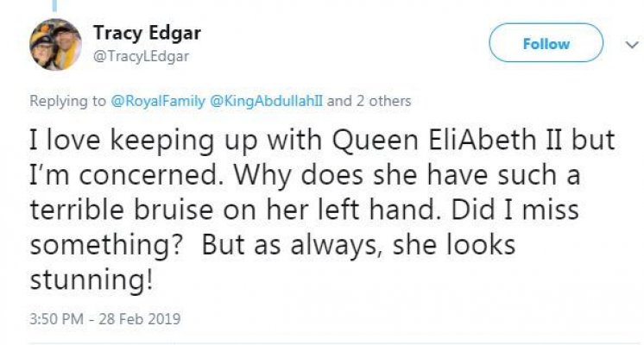Viewport: 644px width, 345px height.
Task: Expand the tweet options chevron
Action: click(626, 43)
